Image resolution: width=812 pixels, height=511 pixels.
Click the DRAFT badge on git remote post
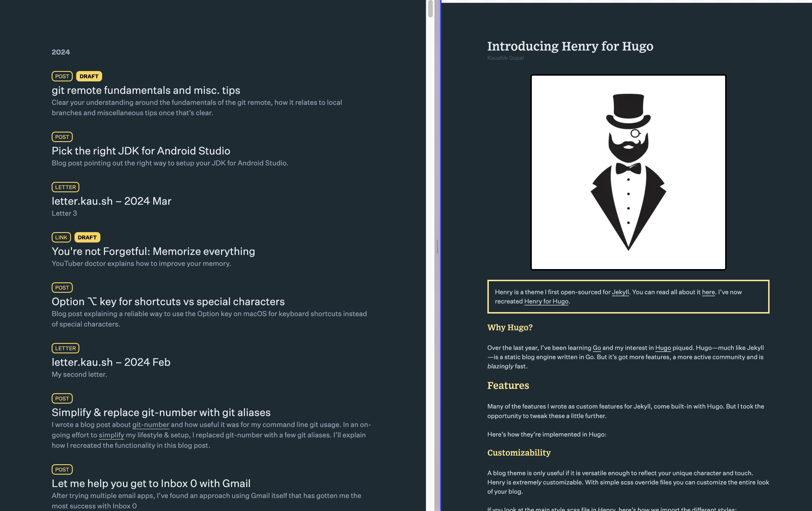point(89,77)
